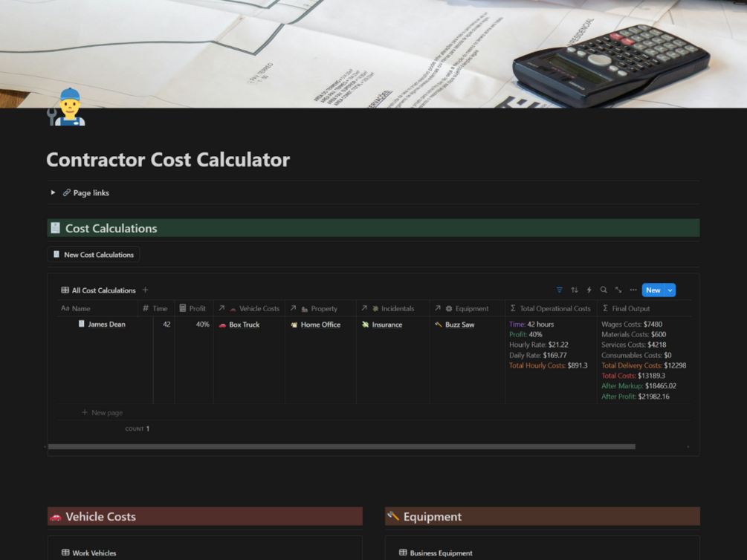Open the Business Equipment database view
This screenshot has width=747, height=560.
[436, 553]
